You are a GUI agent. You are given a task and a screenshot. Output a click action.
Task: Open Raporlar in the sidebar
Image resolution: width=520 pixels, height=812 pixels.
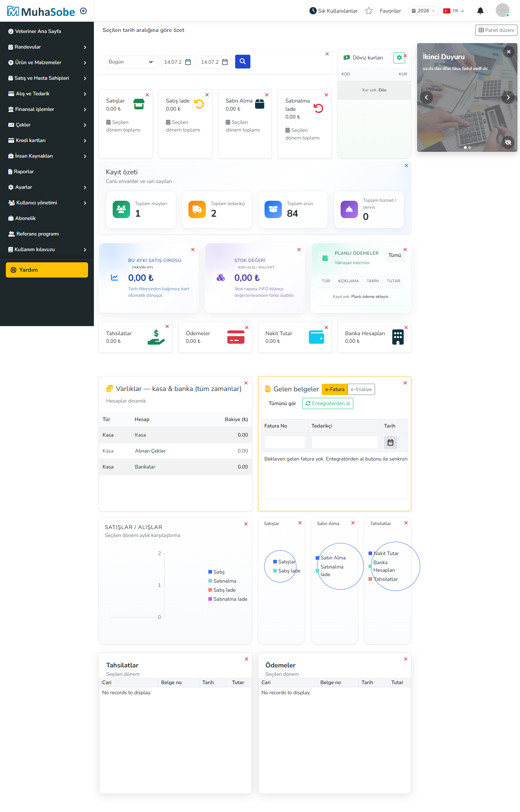(x=47, y=172)
